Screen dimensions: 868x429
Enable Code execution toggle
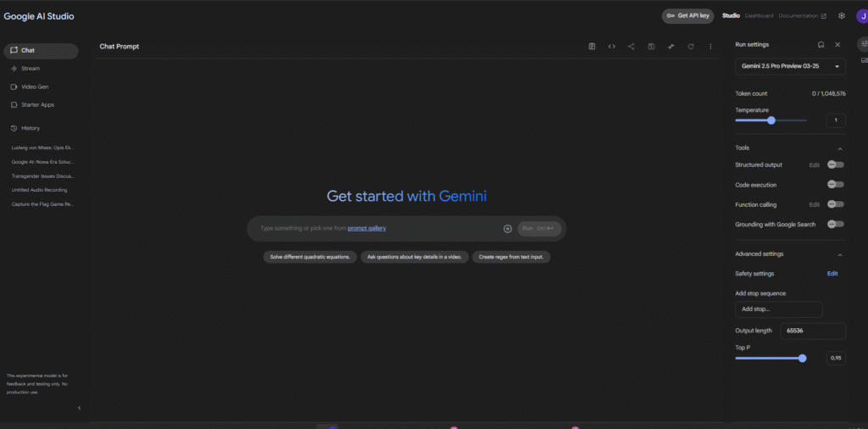835,184
